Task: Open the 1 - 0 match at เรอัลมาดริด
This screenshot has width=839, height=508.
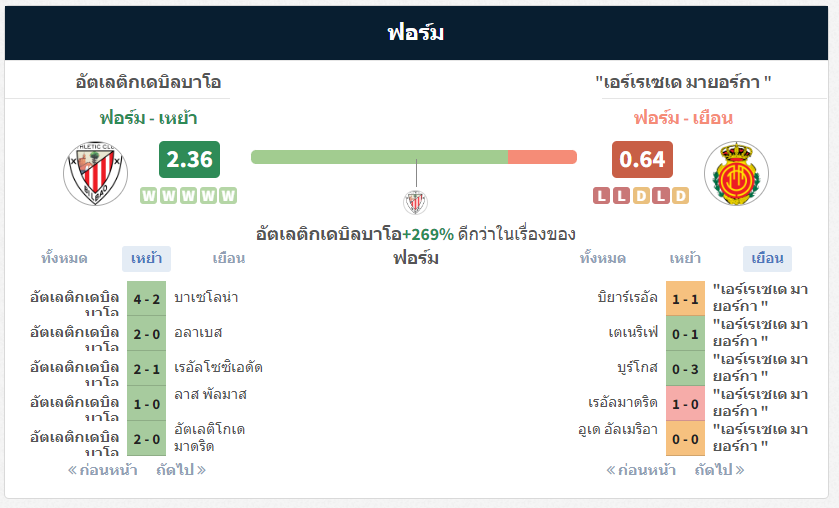Action: tap(685, 404)
